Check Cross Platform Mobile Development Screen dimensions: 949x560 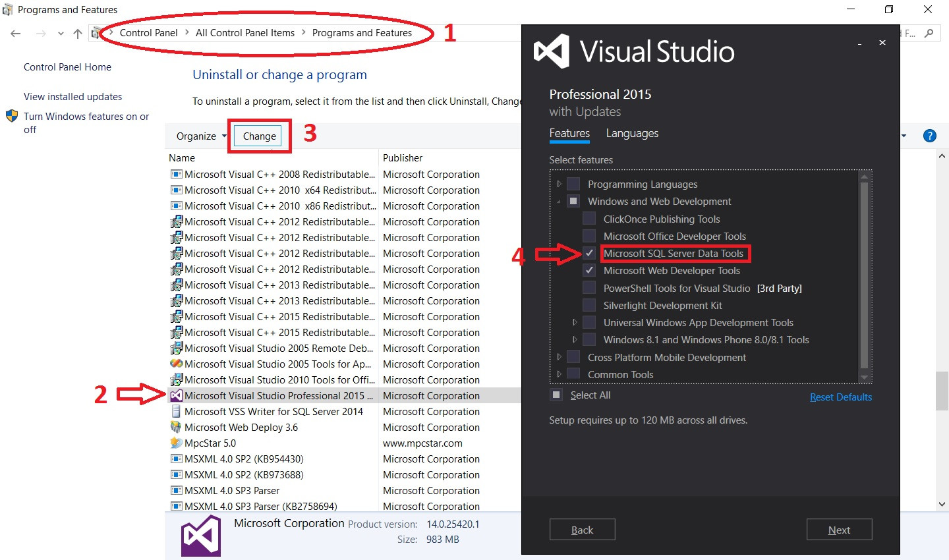(573, 356)
